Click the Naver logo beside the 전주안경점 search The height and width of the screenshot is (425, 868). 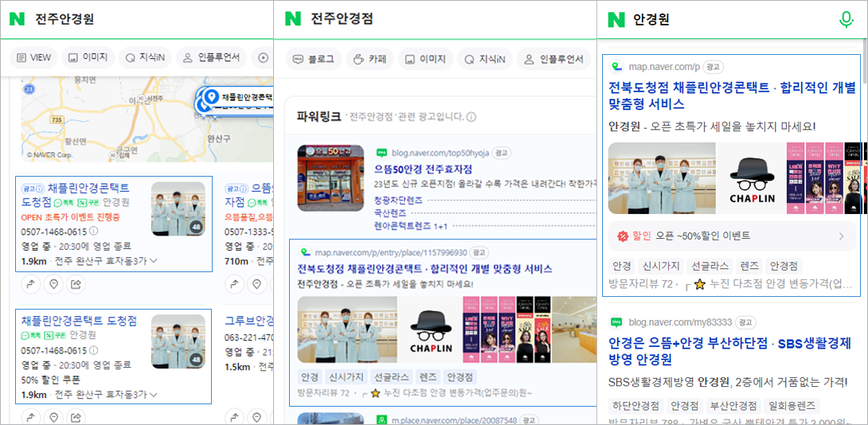(x=293, y=19)
